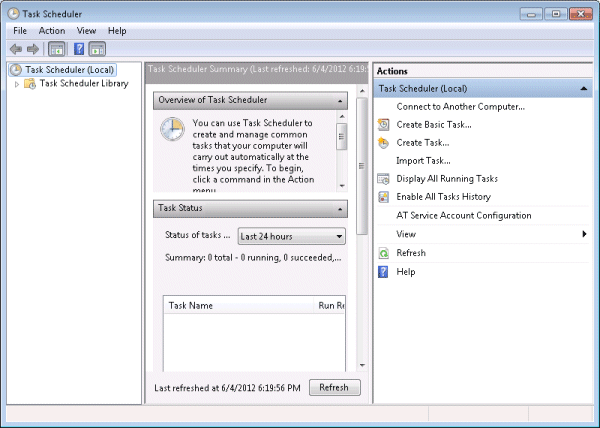Click the Run Result column header
The height and width of the screenshot is (428, 600).
[329, 306]
